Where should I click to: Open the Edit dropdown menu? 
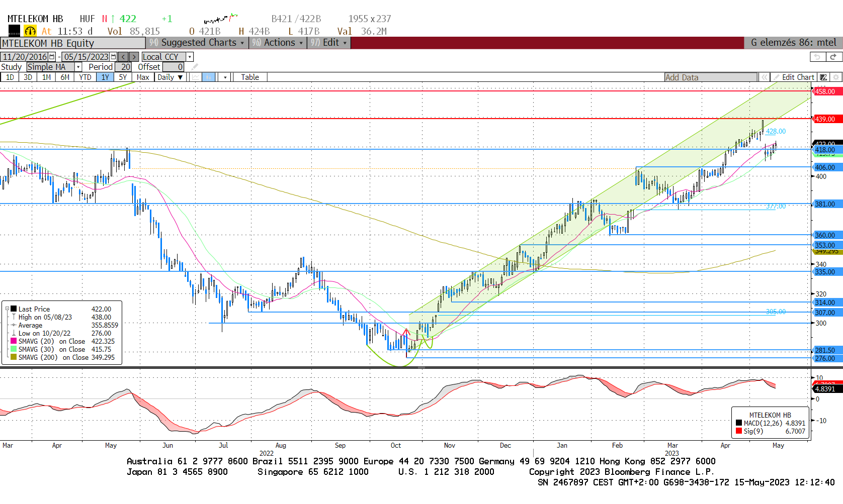click(x=329, y=43)
